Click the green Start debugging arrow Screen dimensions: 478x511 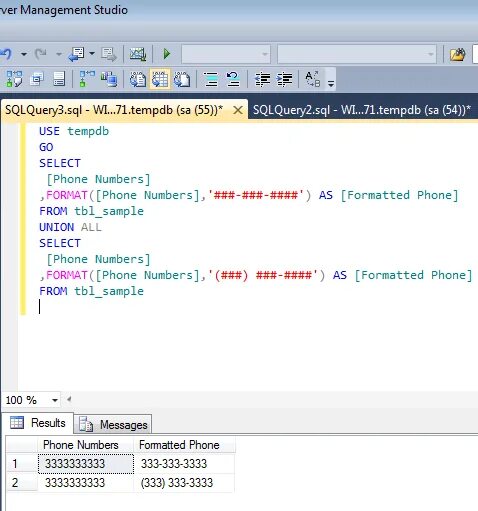[x=167, y=54]
